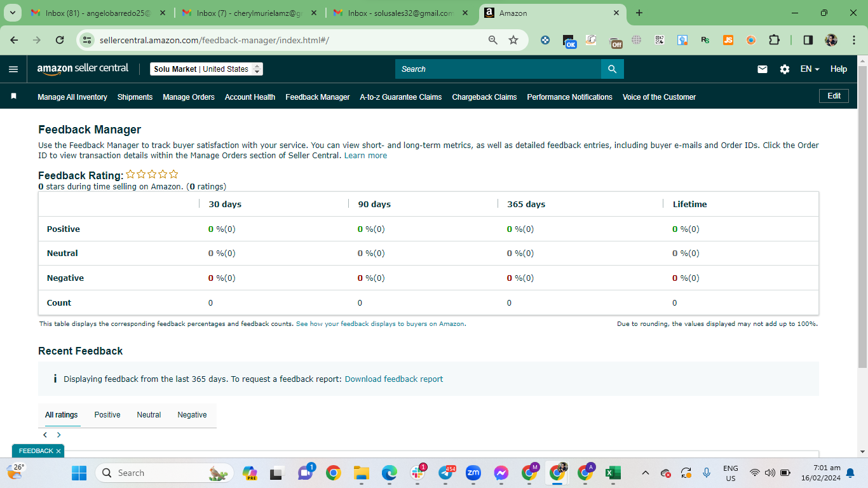Open 'See how your feedback displays' link
868x488 pixels.
381,324
